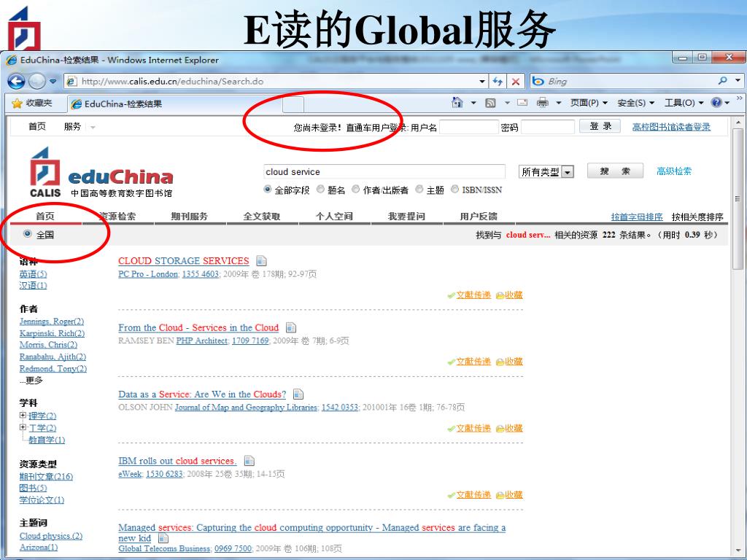This screenshot has width=747, height=560.
Task: Click the document icon next to CLOUD STORAGE SERVICES
Action: click(x=261, y=261)
